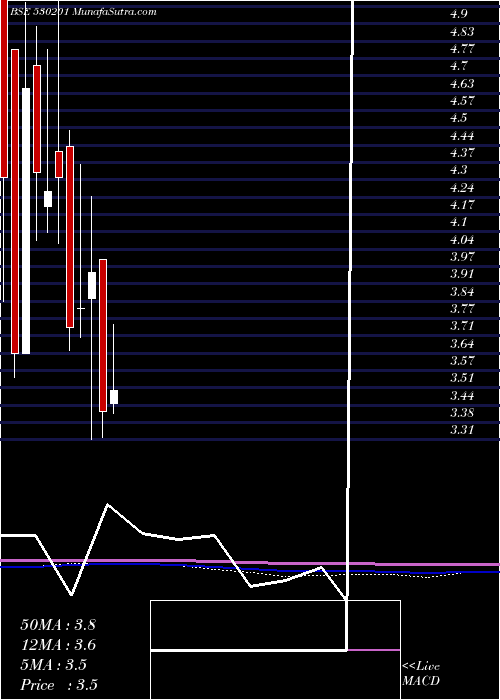This screenshot has width=500, height=700.
Task: Click the 4.77 price axis label
Action: coord(462,49)
